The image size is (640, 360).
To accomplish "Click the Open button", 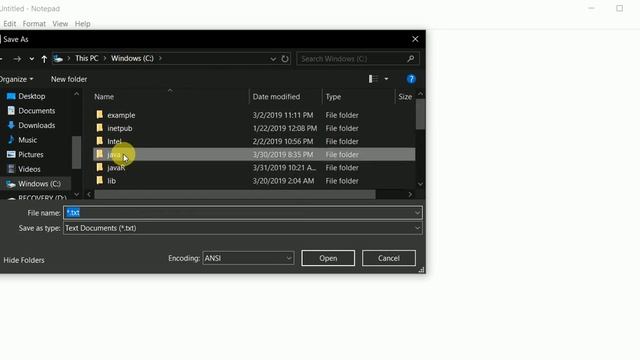I will 328,258.
